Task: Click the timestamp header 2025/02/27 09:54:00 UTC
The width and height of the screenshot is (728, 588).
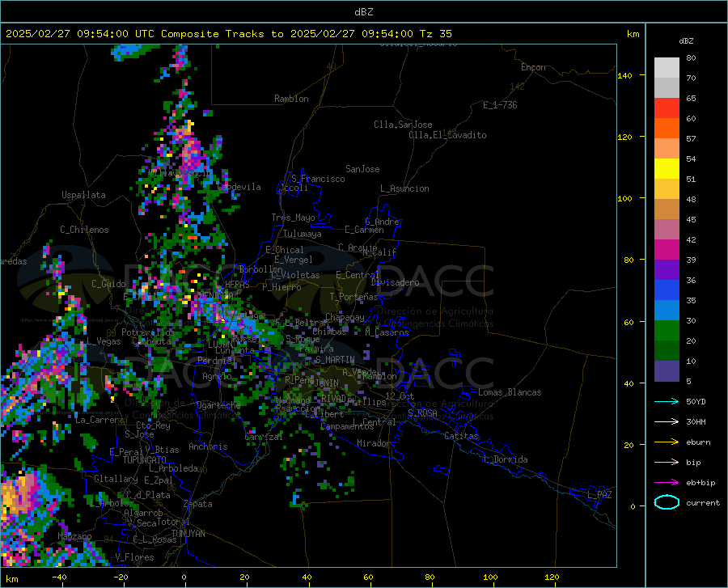Action: [x=80, y=34]
